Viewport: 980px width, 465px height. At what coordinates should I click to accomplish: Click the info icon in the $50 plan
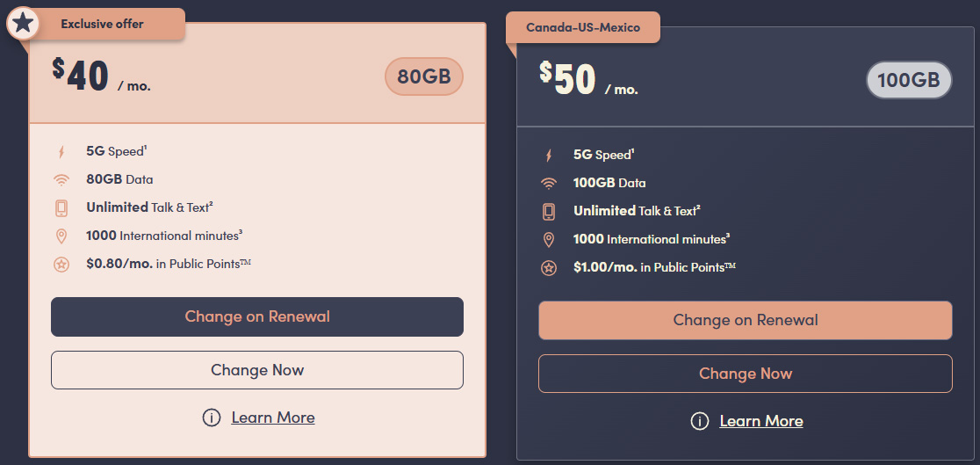point(699,421)
